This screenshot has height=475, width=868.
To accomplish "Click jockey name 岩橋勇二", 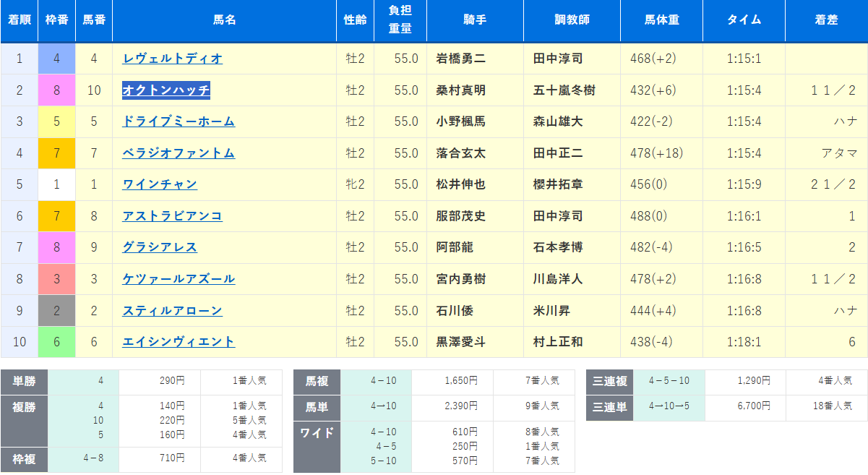I will click(461, 59).
